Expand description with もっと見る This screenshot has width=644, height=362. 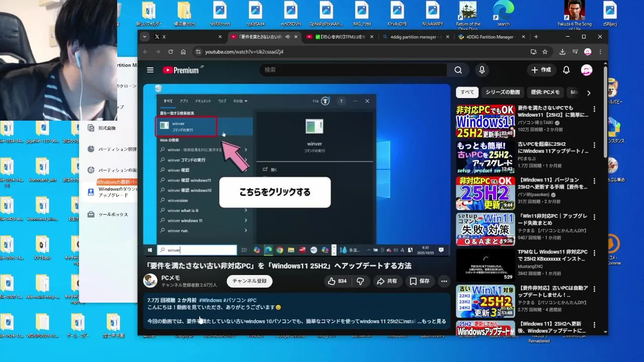click(433, 321)
